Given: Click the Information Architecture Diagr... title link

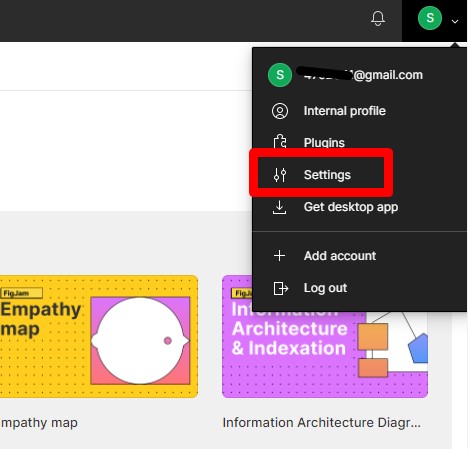Looking at the screenshot, I should (x=321, y=423).
